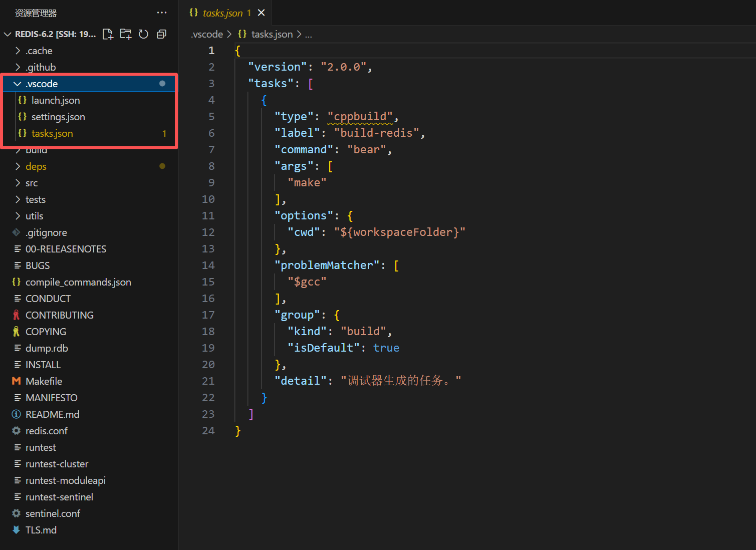
Task: Open settings.json in the explorer
Action: (x=89, y=117)
